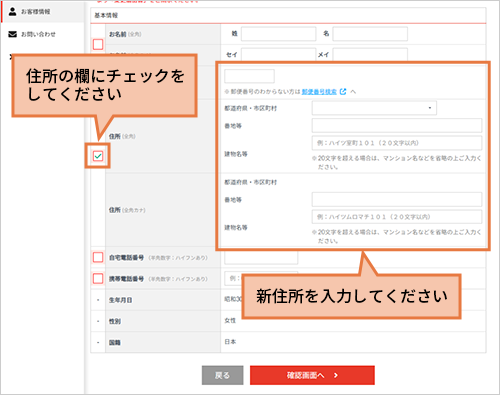Screen dimensions: 500x395
Task: Open the 都道府県・市区町村 dropdown
Action: pos(374,108)
